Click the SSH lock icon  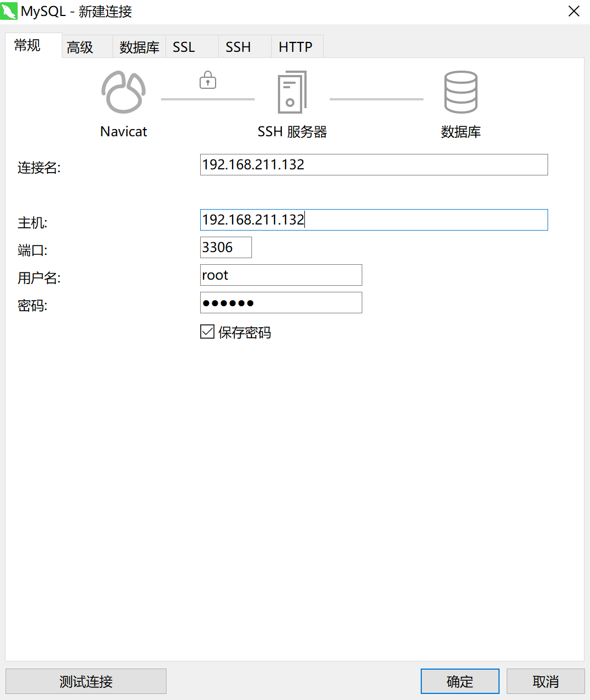[208, 80]
